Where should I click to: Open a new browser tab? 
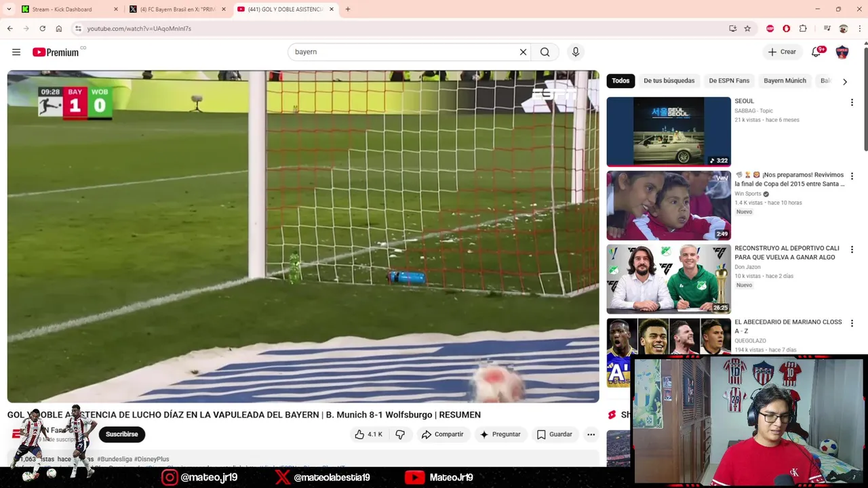(348, 9)
